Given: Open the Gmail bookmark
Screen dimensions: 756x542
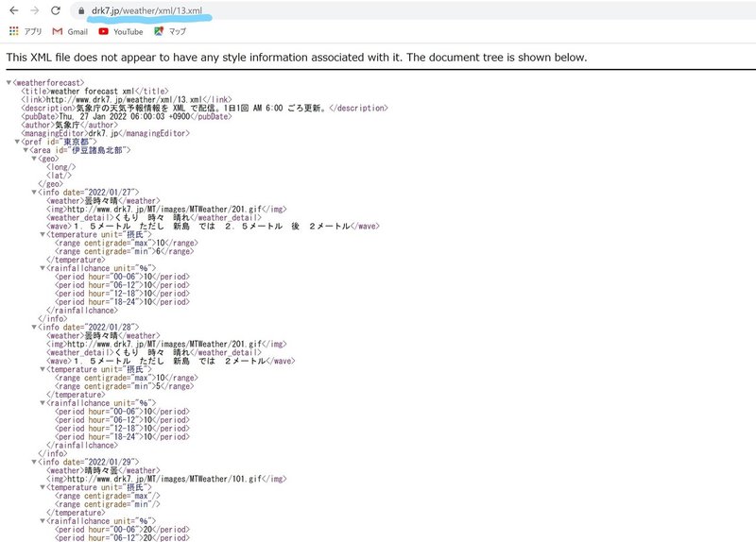Looking at the screenshot, I should click(x=70, y=31).
